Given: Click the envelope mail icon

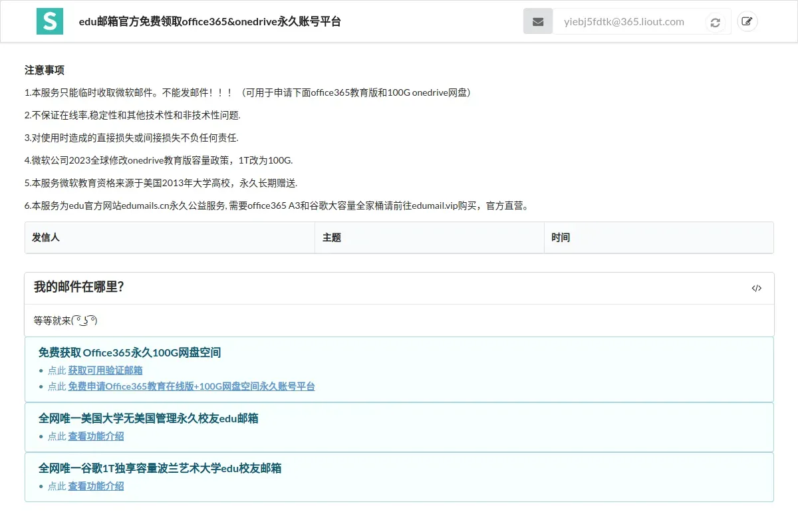Looking at the screenshot, I should [x=538, y=21].
